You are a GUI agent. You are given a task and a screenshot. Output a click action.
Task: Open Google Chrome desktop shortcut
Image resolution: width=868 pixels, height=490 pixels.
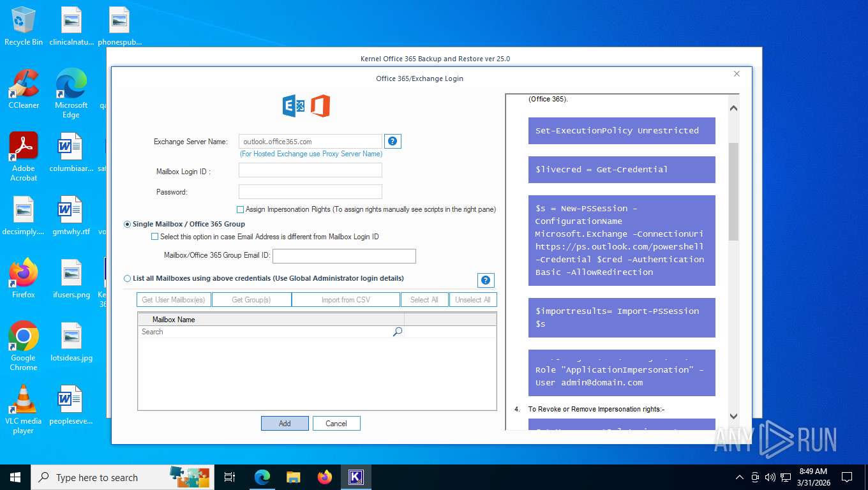coord(24,346)
